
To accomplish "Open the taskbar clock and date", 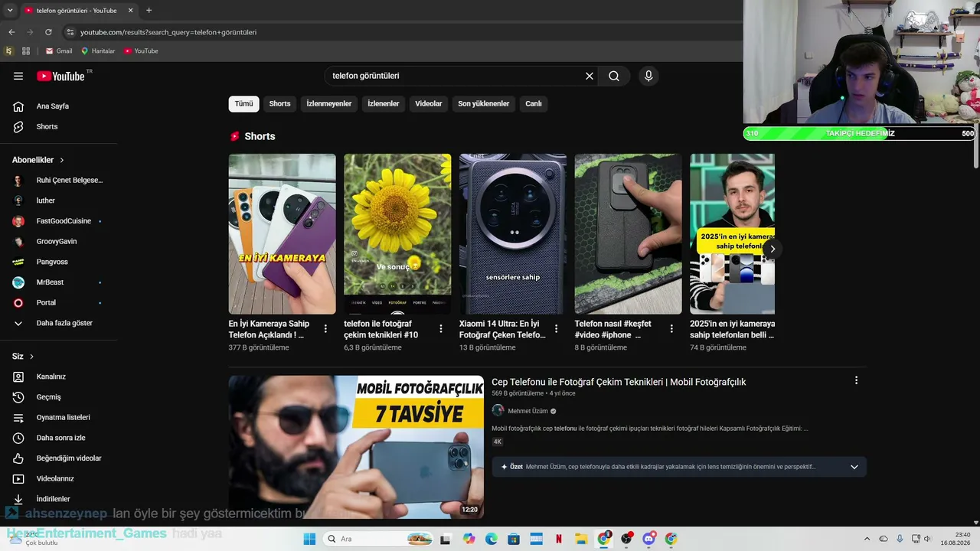I will point(955,539).
